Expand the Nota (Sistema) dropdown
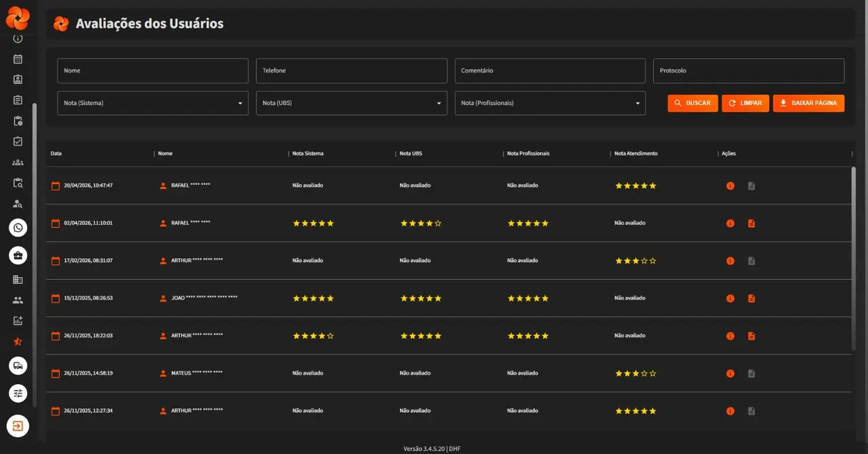This screenshot has height=454, width=868. [153, 103]
